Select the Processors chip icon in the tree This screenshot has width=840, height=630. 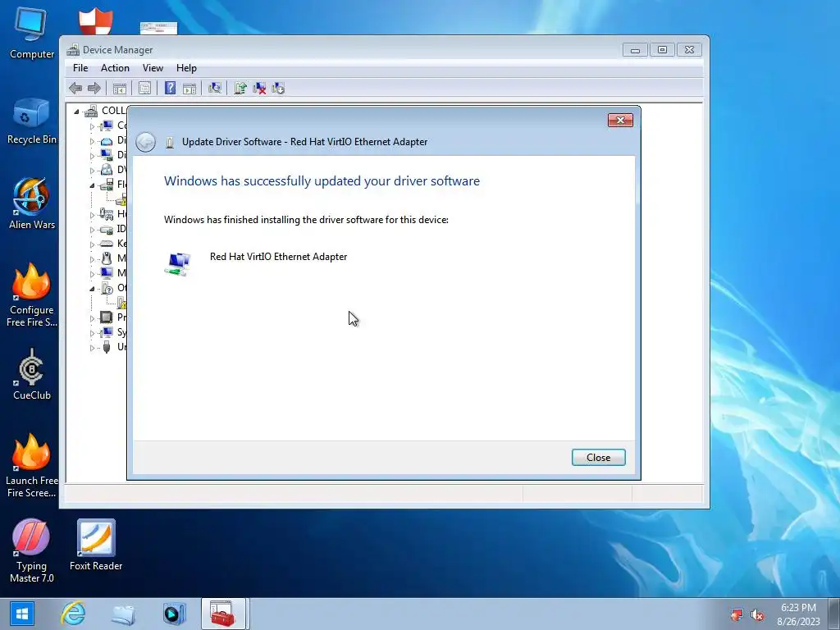107,317
